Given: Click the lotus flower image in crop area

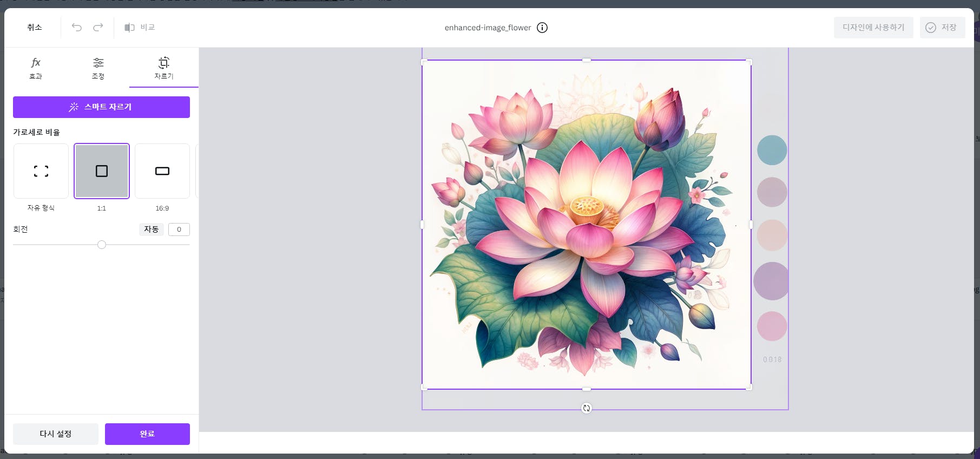Looking at the screenshot, I should 587,225.
